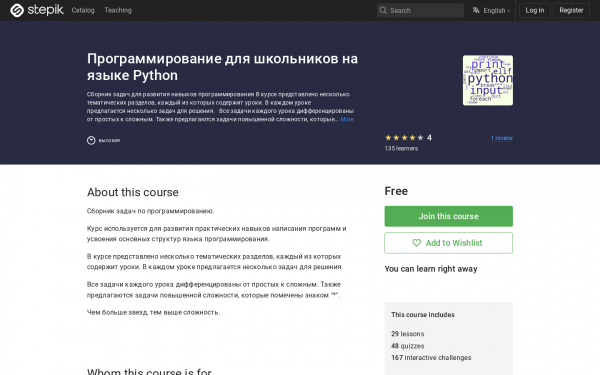This screenshot has height=375, width=600.
Task: Click the About this course heading
Action: click(x=133, y=192)
